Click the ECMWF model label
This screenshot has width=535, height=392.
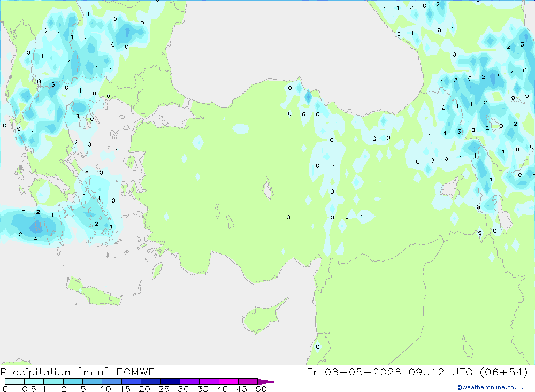coord(135,372)
